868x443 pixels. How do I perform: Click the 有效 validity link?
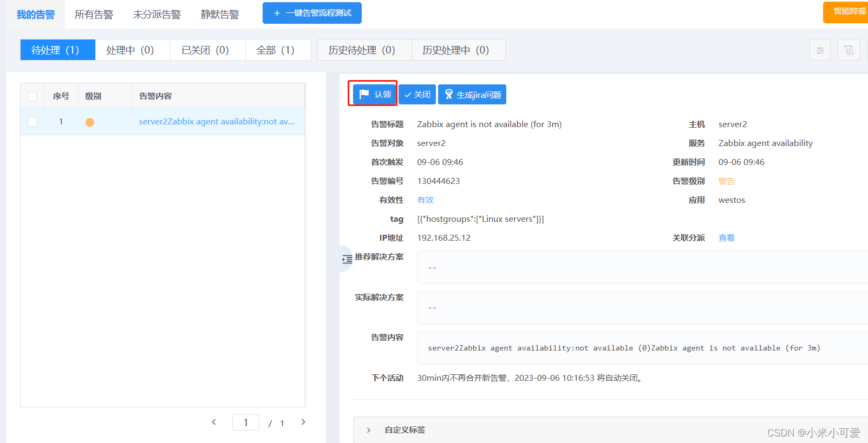[426, 200]
